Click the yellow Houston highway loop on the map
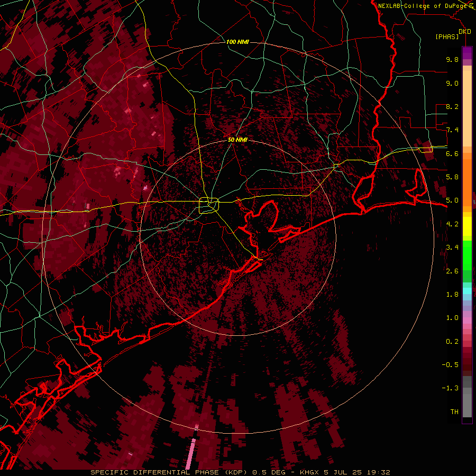This screenshot has height=476, width=476. 209,206
